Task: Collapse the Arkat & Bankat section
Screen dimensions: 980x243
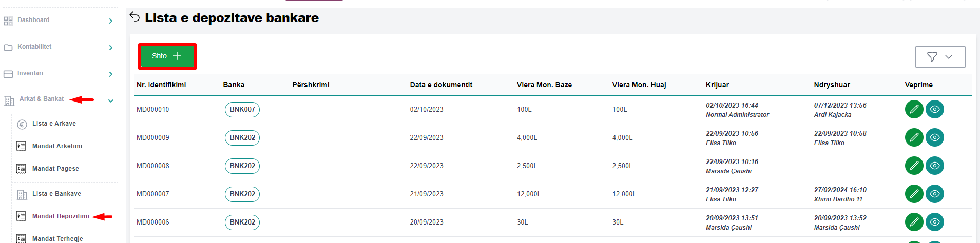Action: coord(111,101)
